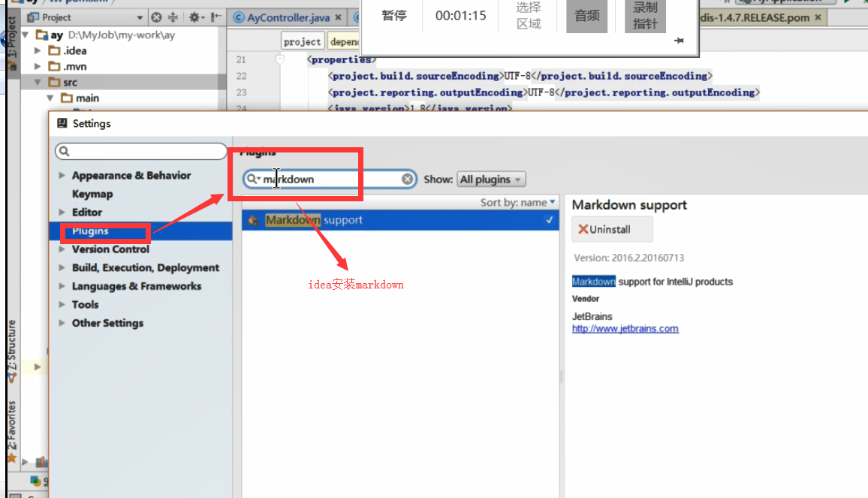Close the AyController.java tab
Screen dimensions: 868x498
point(338,18)
